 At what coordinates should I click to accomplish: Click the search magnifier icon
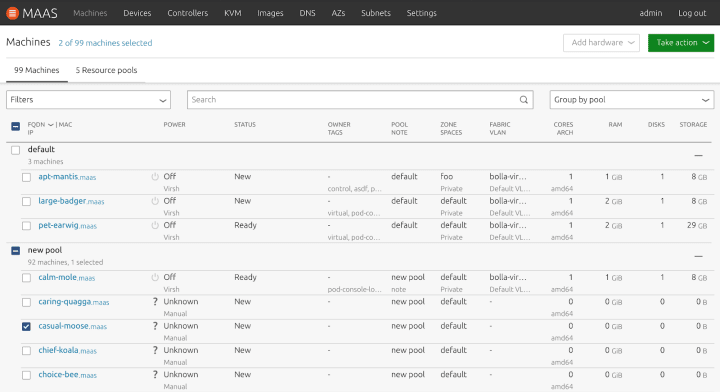pyautogui.click(x=523, y=100)
